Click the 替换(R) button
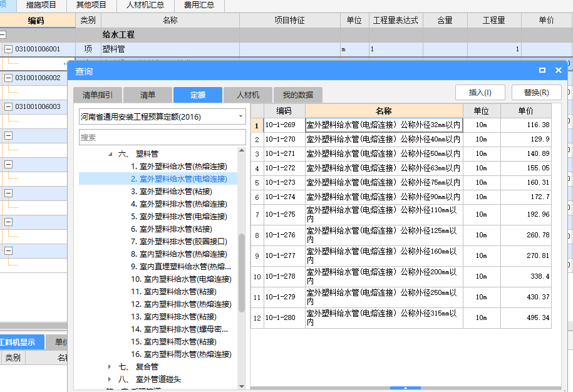The image size is (573, 392). coord(537,93)
